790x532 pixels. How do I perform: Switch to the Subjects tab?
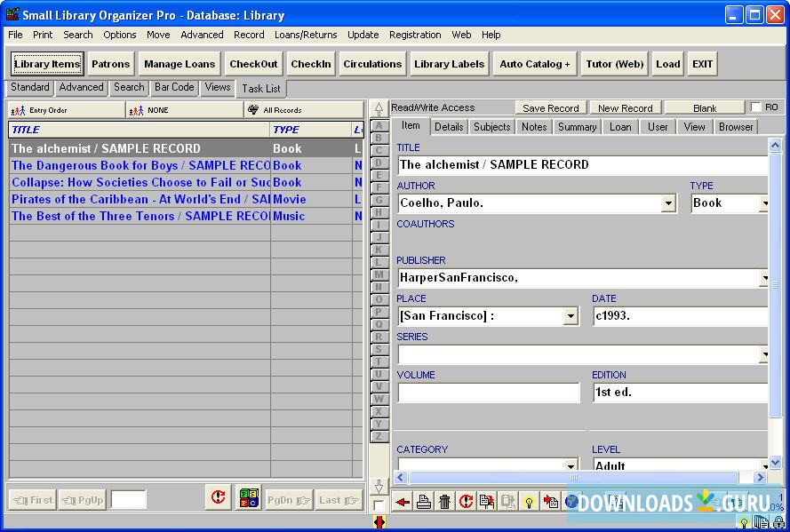pos(491,127)
